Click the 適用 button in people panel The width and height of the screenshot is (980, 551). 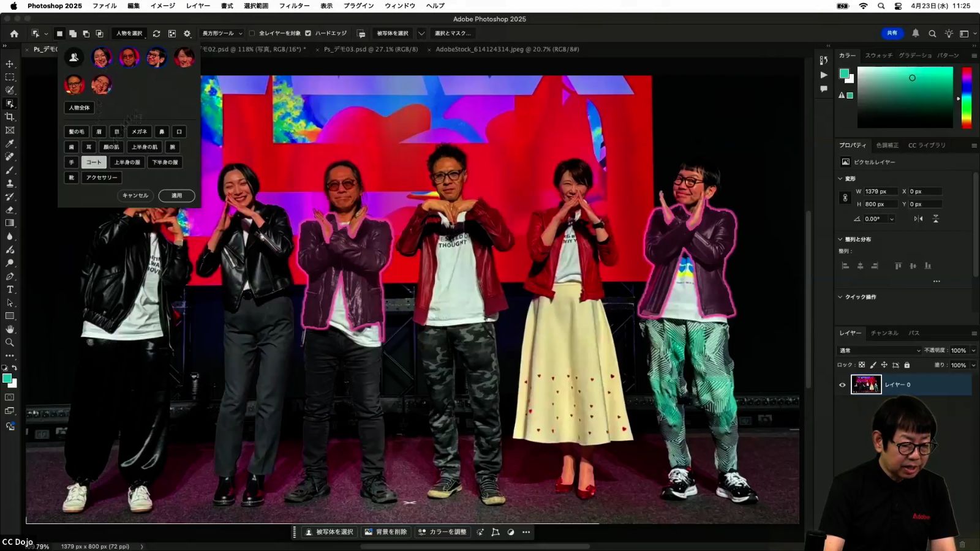pos(176,196)
